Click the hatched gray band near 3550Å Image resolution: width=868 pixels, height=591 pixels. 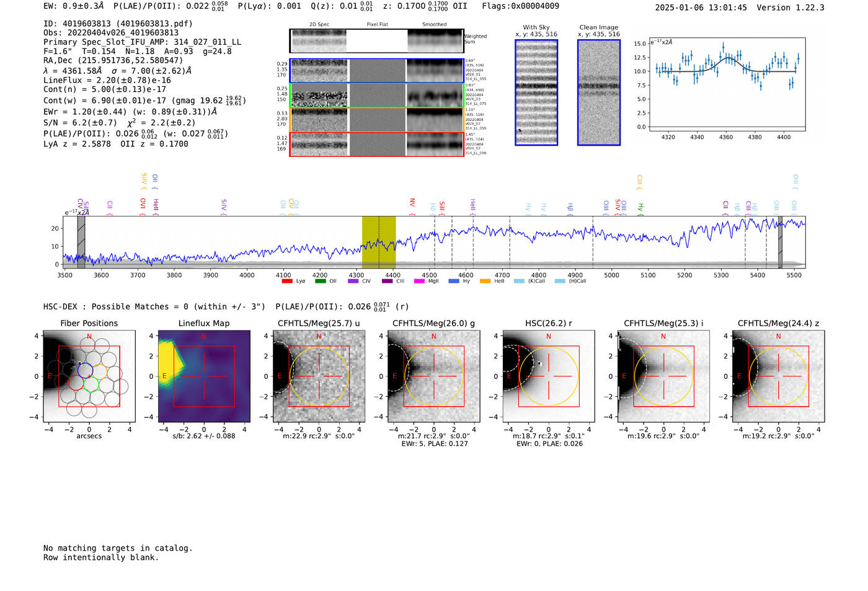click(81, 242)
